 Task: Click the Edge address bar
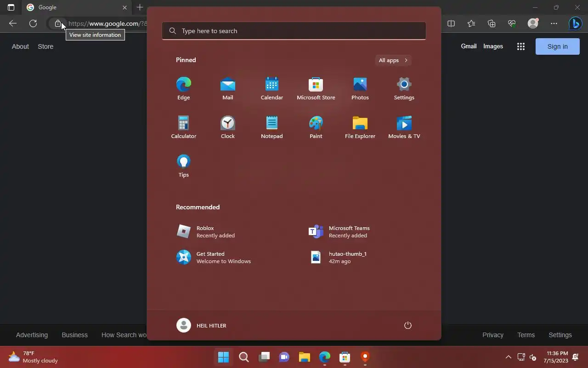[x=107, y=23]
